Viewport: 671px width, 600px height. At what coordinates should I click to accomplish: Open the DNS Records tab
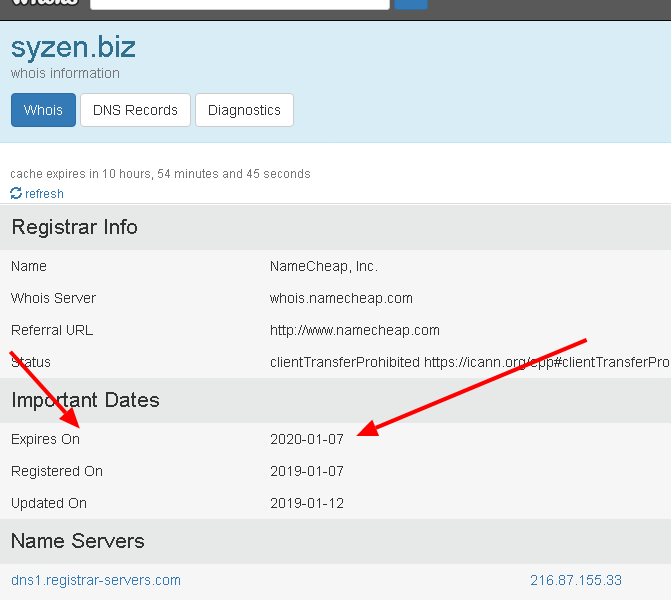[135, 110]
